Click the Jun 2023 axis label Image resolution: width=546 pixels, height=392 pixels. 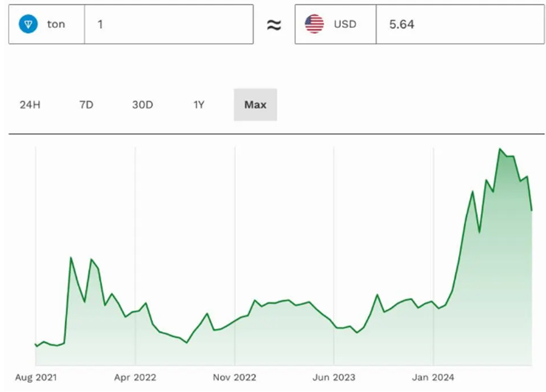334,377
